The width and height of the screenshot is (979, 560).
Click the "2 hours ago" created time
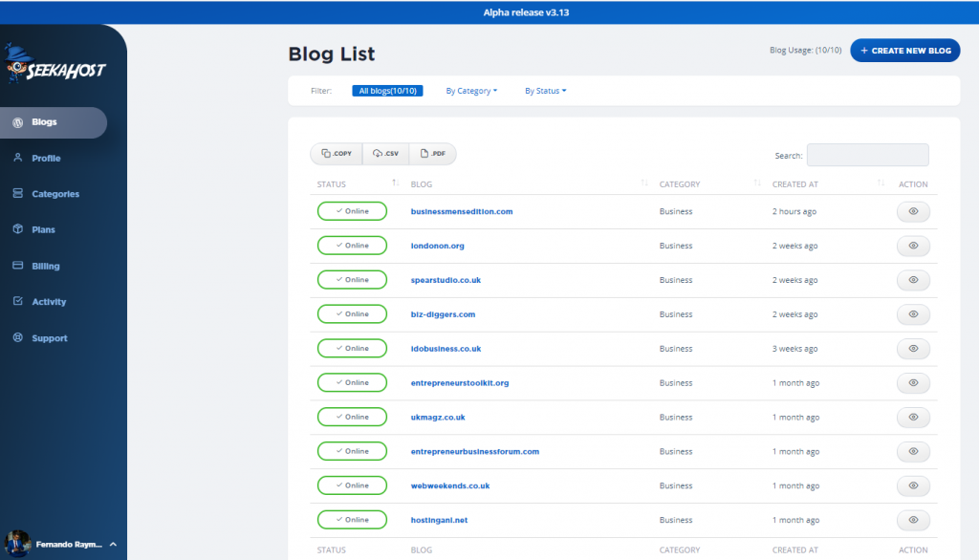click(794, 211)
